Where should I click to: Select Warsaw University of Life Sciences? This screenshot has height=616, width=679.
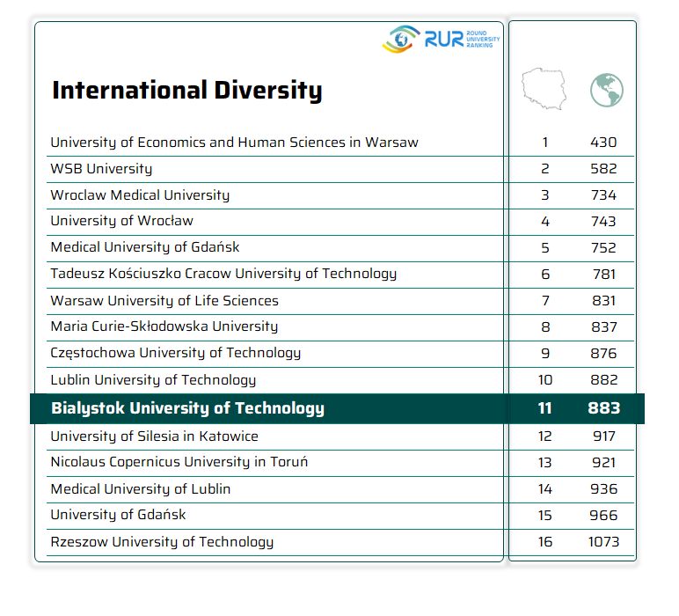coord(164,301)
